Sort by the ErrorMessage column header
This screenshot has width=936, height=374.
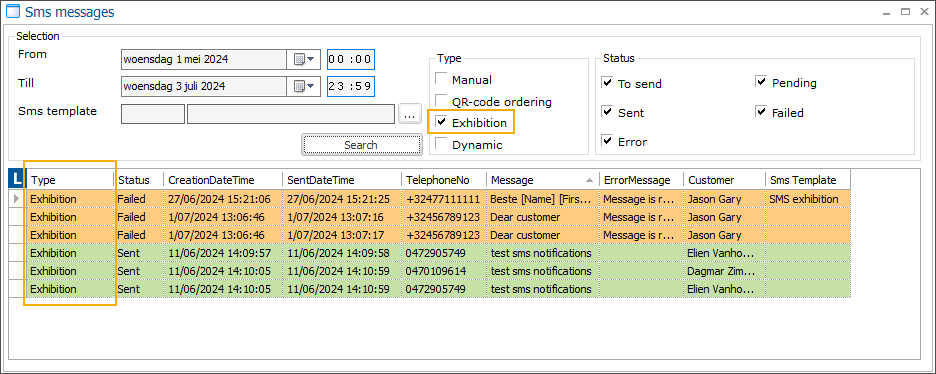click(642, 180)
